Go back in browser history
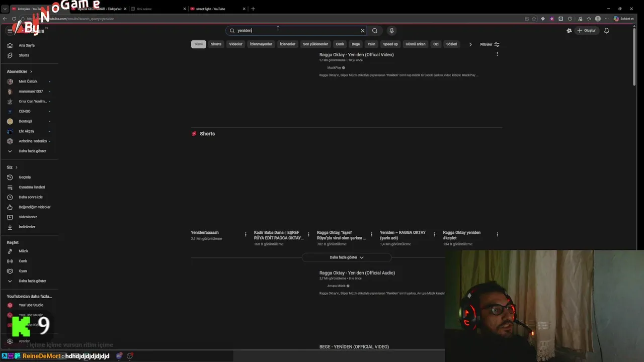This screenshot has height=362, width=644. coord(5,19)
